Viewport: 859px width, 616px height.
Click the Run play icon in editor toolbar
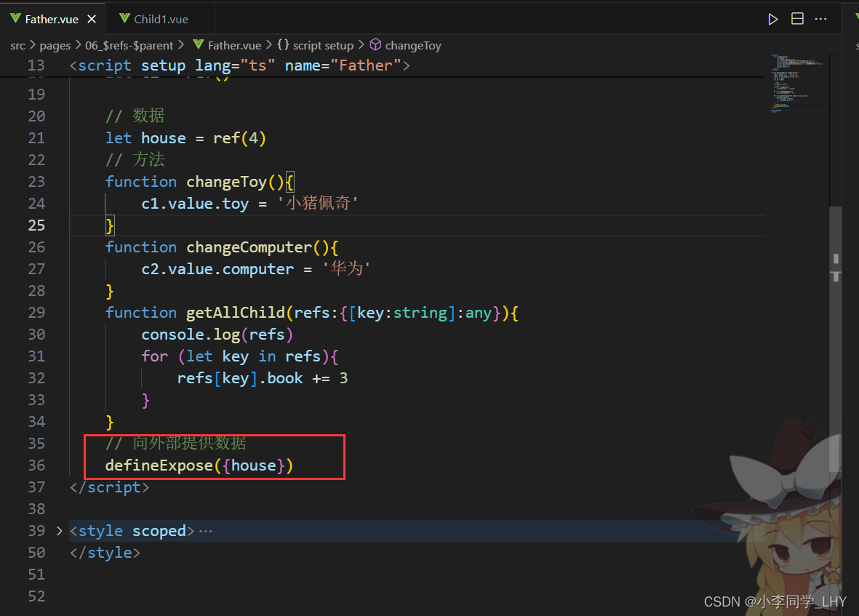(x=773, y=19)
